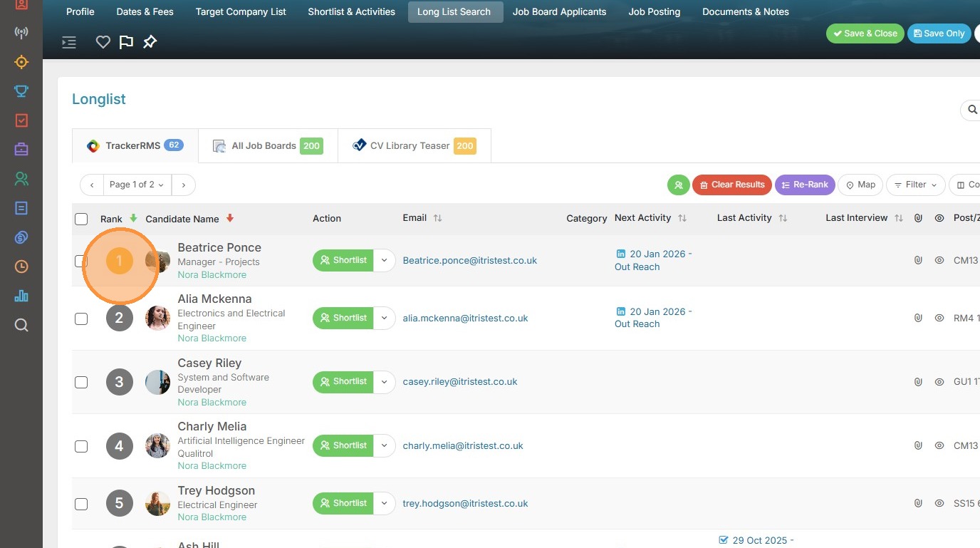980x548 pixels.
Task: Click the purple Re-Rank button
Action: click(805, 185)
